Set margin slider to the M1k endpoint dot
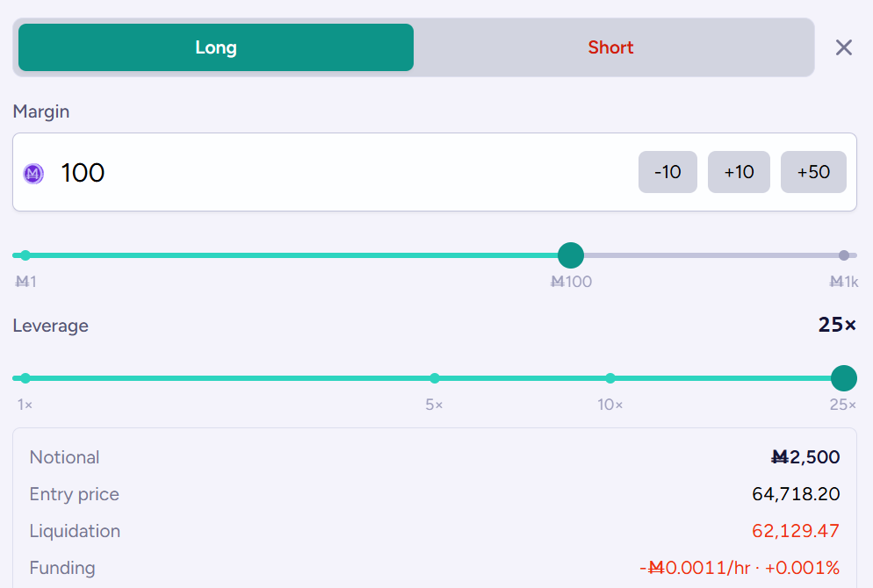 (x=844, y=255)
